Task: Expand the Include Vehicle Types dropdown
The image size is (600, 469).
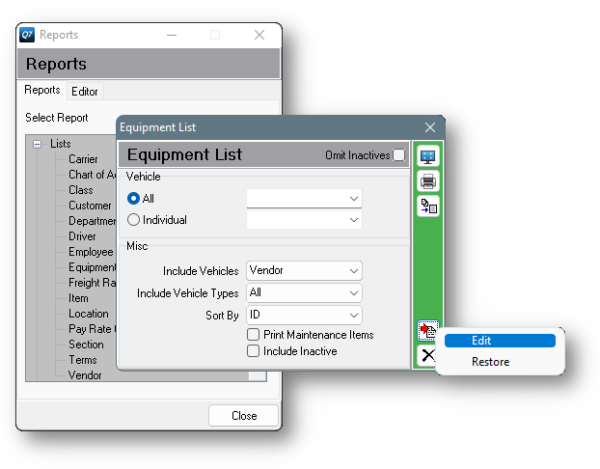Action: (304, 293)
